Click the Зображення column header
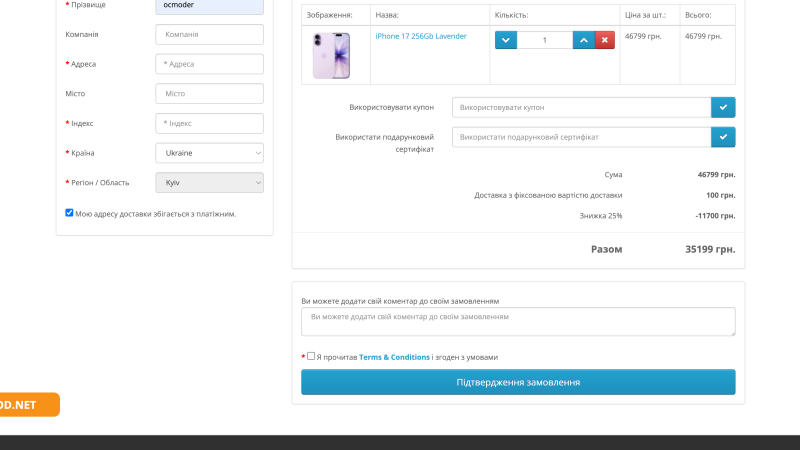Viewport: 800px width, 450px height. (x=329, y=15)
